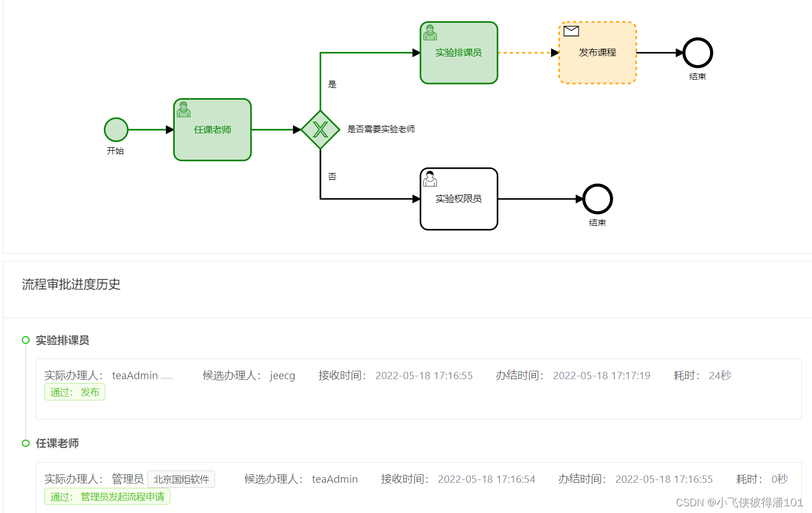Click the user icon on 实验权限员 node

(430, 178)
